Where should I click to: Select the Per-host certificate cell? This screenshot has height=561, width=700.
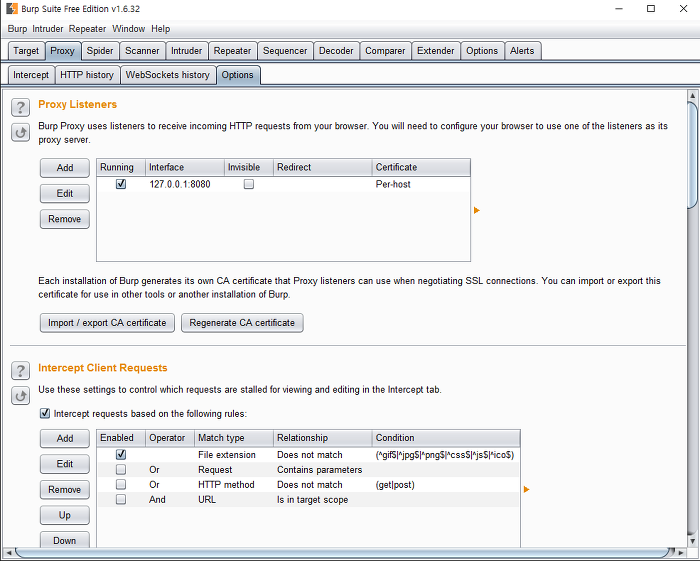click(x=421, y=184)
